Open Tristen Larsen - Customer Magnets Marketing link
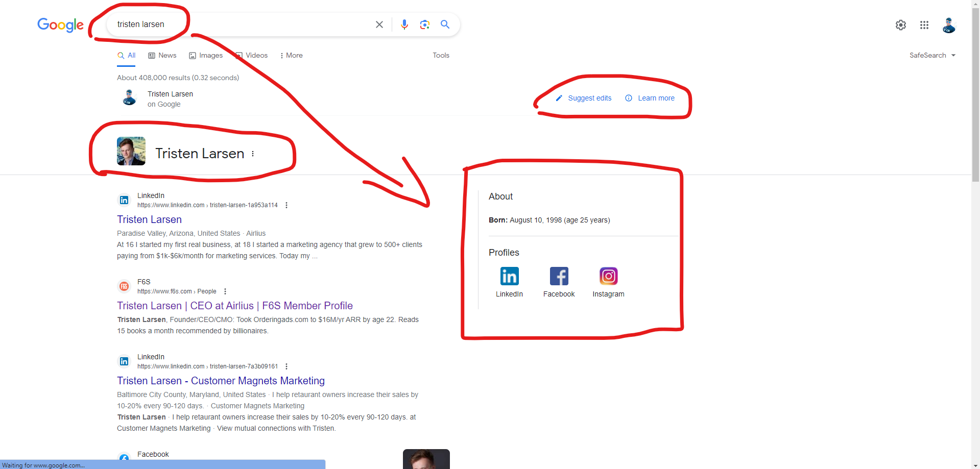 click(x=221, y=381)
